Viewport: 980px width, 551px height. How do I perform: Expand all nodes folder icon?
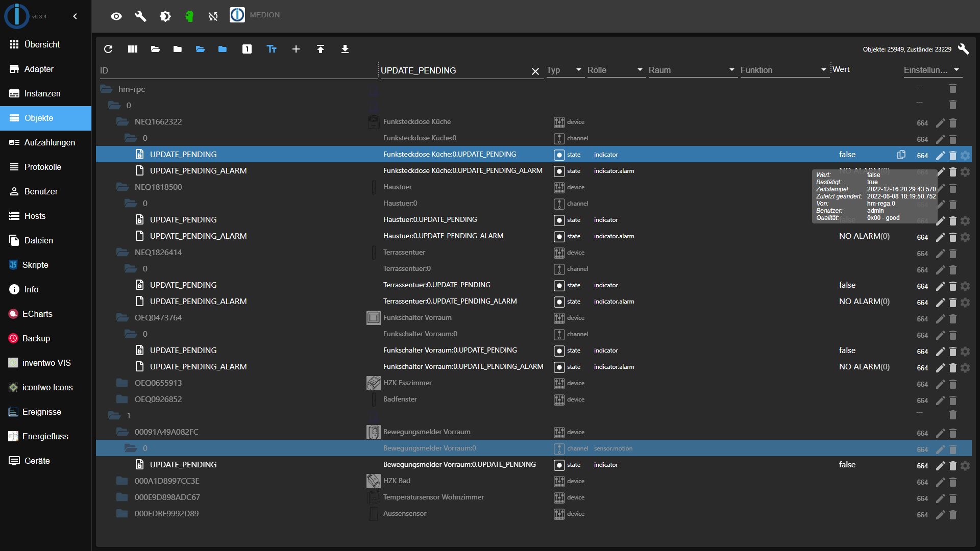coord(156,49)
